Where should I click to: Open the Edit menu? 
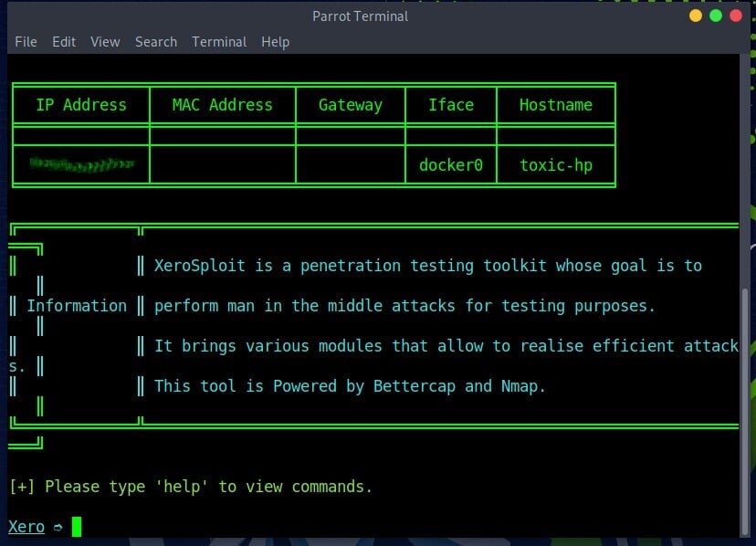pyautogui.click(x=64, y=42)
